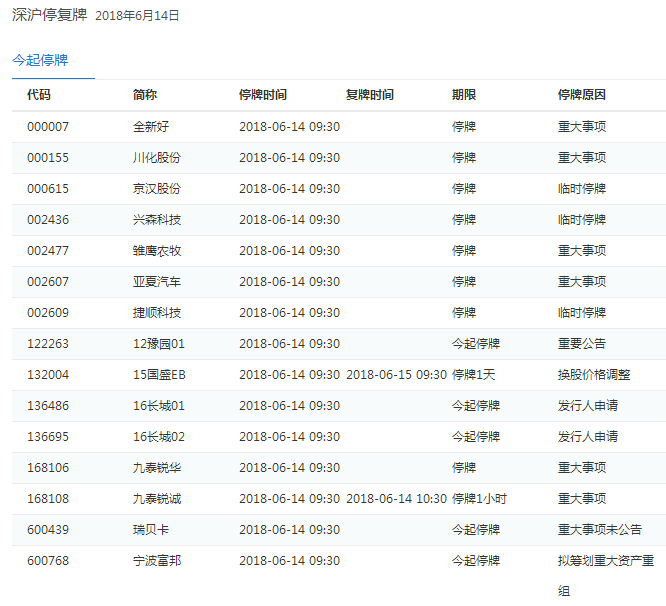Open stock name 宁波富邦
The width and height of the screenshot is (666, 606).
pos(157,561)
